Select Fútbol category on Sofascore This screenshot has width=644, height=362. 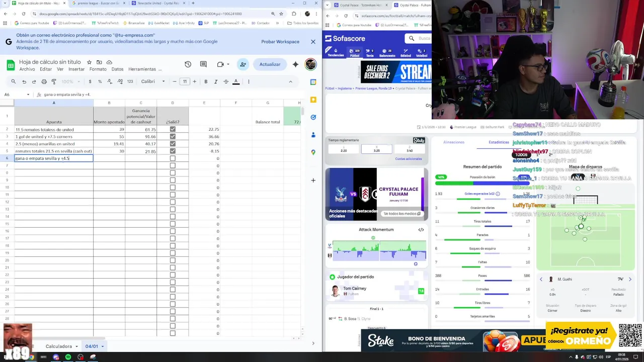click(355, 53)
